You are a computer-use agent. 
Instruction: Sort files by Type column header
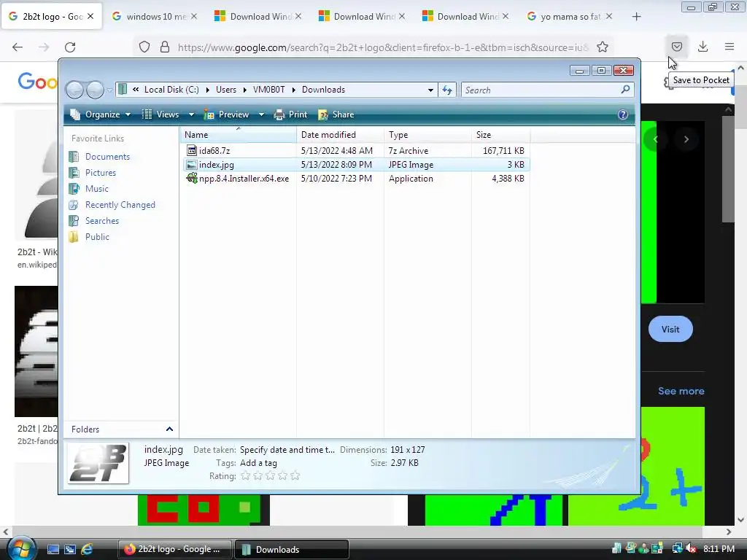pos(427,135)
